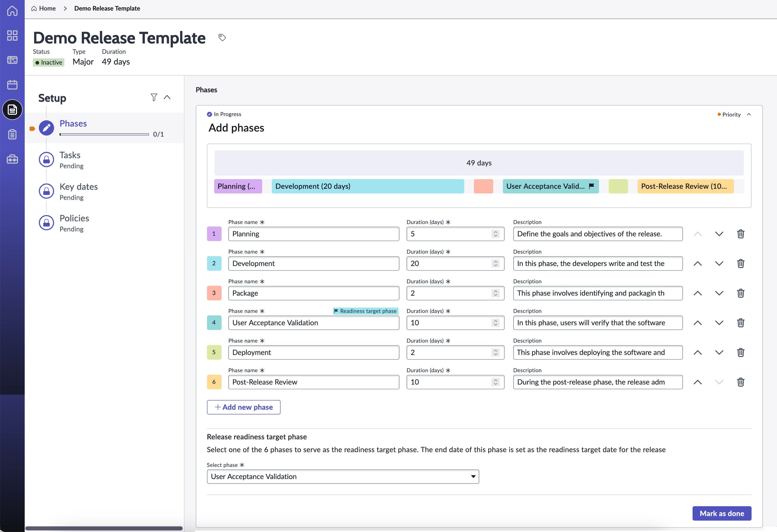Select the Phases setup step
The width and height of the screenshot is (777, 532).
pyautogui.click(x=104, y=128)
